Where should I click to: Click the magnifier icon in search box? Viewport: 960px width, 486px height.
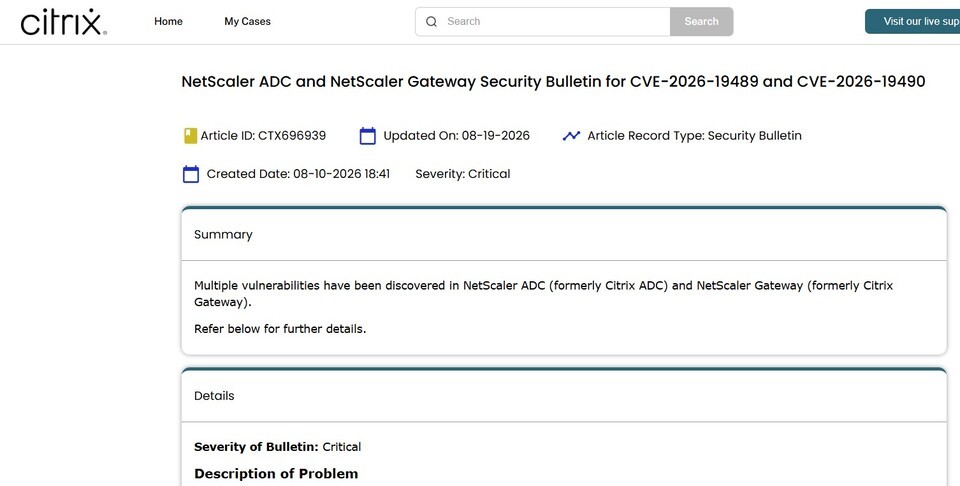click(432, 21)
